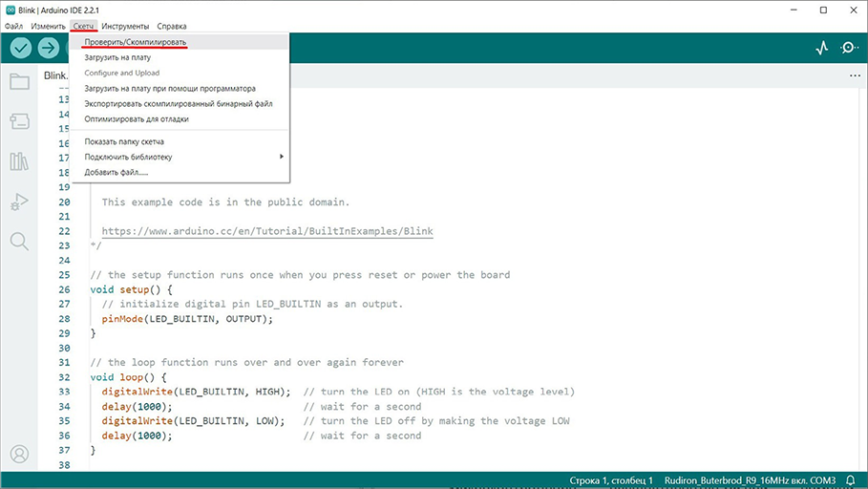Click the pinMode(LED_BUILTIN, OUTPUT) line

(x=187, y=319)
